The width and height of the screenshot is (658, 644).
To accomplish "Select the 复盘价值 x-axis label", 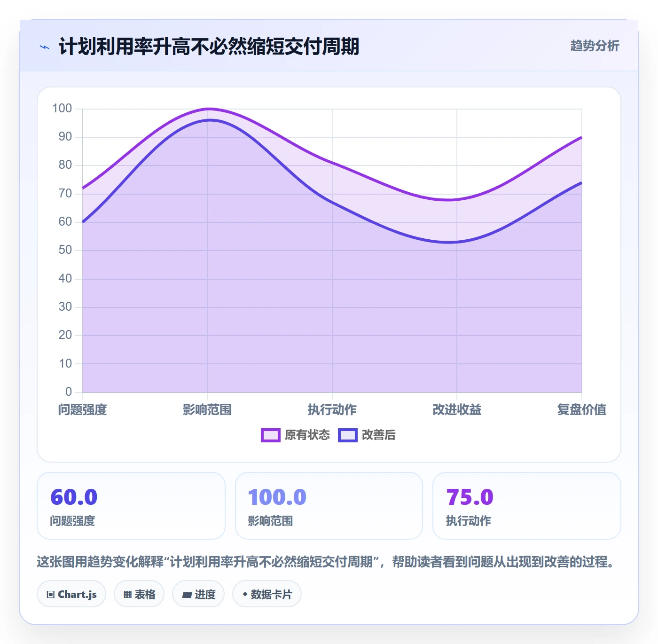I will [x=582, y=410].
